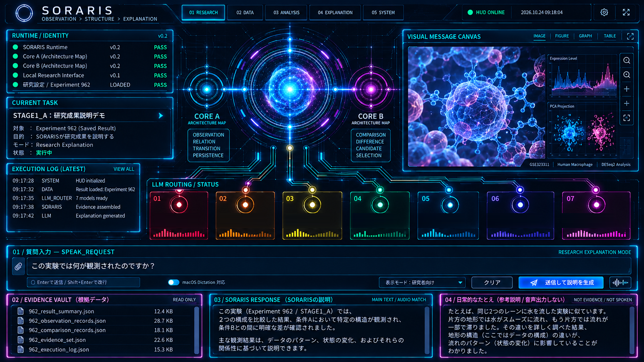Expand the Visual Message Canvas panel
The image size is (644, 362).
click(630, 36)
